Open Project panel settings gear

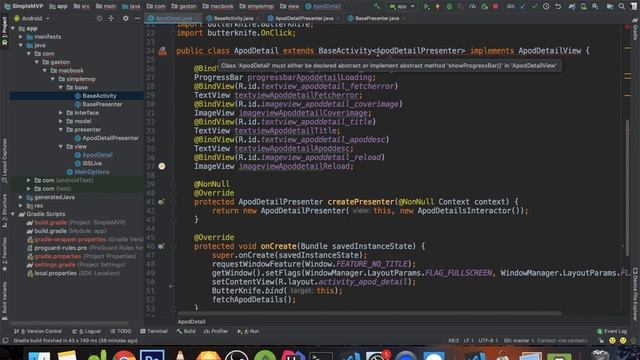pos(125,18)
